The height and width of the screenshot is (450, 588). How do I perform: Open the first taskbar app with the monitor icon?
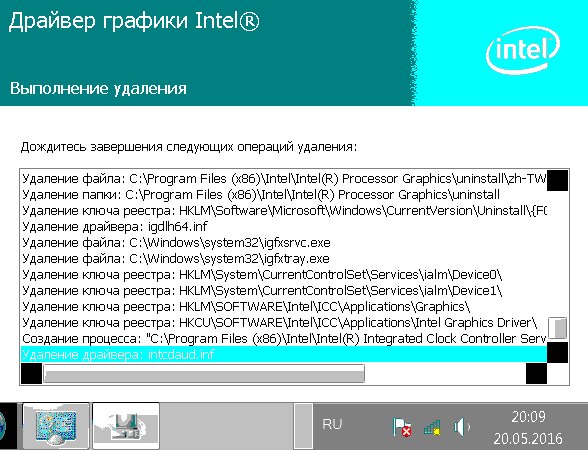(56, 426)
